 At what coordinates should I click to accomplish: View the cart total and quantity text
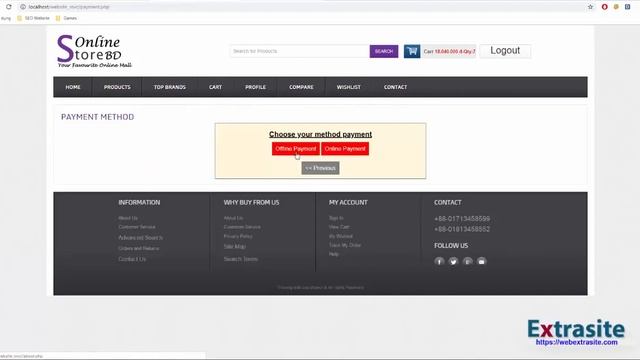point(449,51)
